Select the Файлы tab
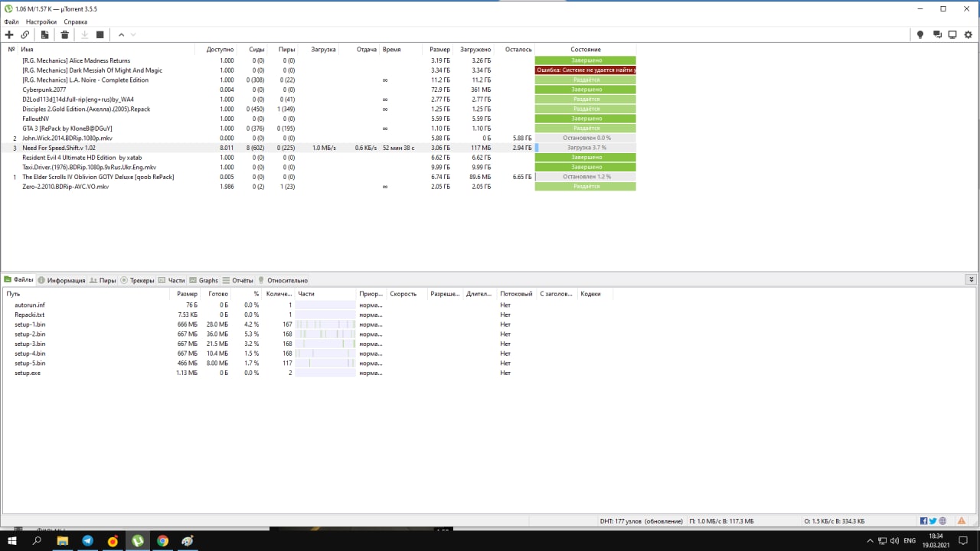This screenshot has width=980, height=551. [x=19, y=280]
